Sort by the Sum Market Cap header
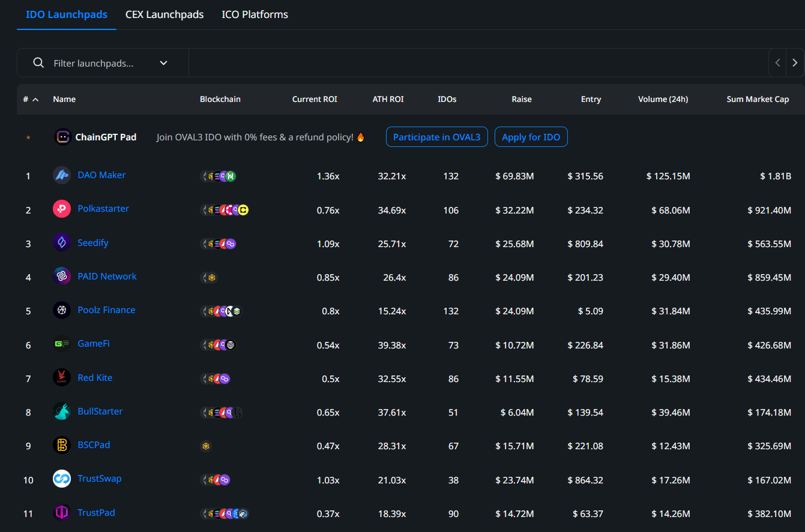 [x=758, y=99]
